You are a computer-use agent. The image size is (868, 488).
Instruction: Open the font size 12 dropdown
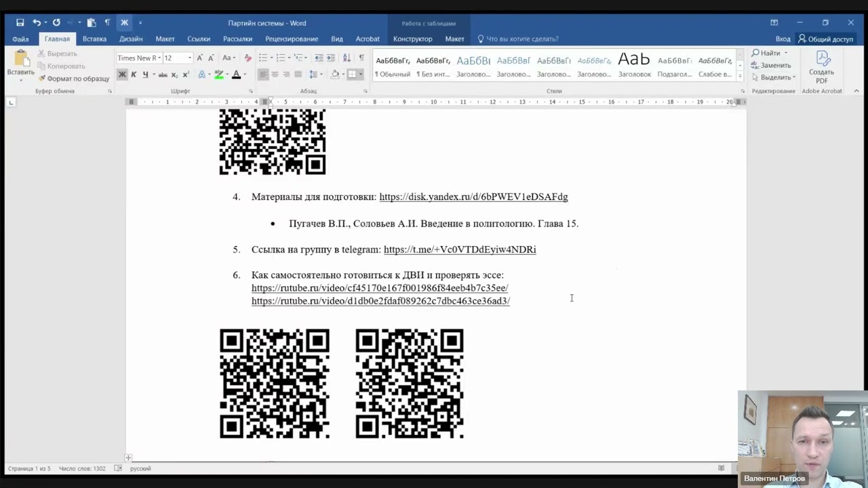pyautogui.click(x=190, y=58)
